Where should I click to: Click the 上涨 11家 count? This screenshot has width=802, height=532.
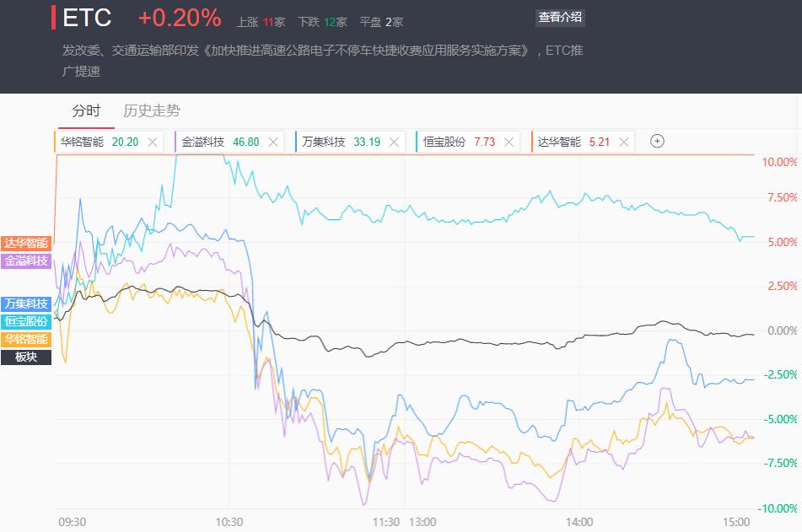[x=261, y=22]
